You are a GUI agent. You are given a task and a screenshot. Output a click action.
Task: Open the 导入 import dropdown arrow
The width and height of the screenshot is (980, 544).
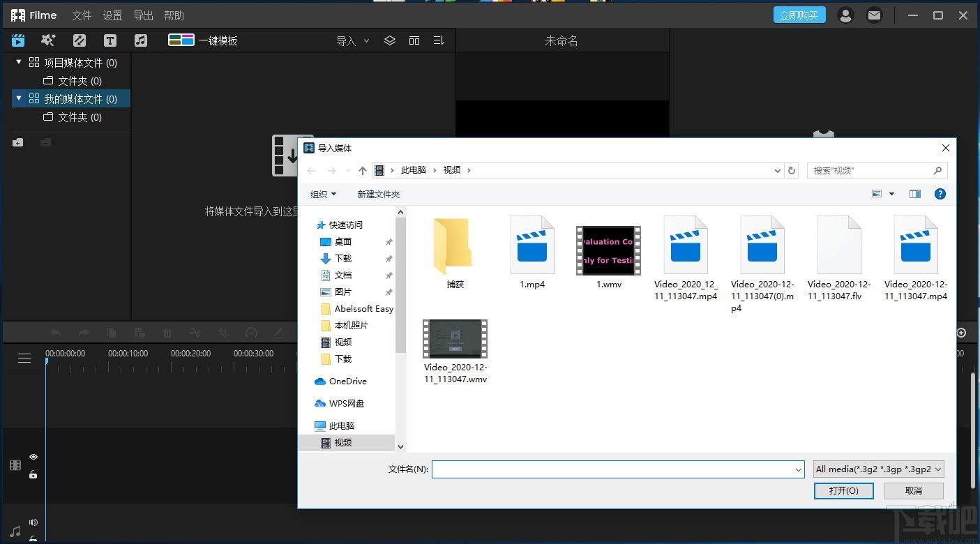coord(366,40)
